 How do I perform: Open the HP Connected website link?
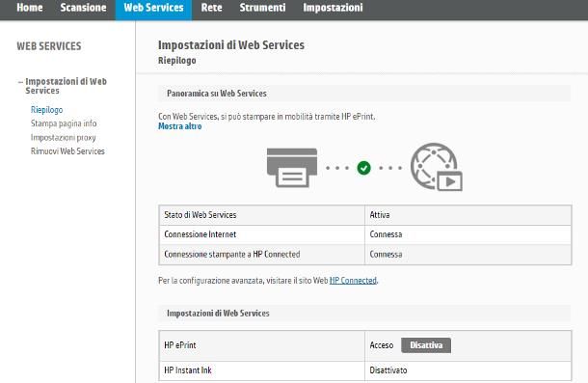353,281
